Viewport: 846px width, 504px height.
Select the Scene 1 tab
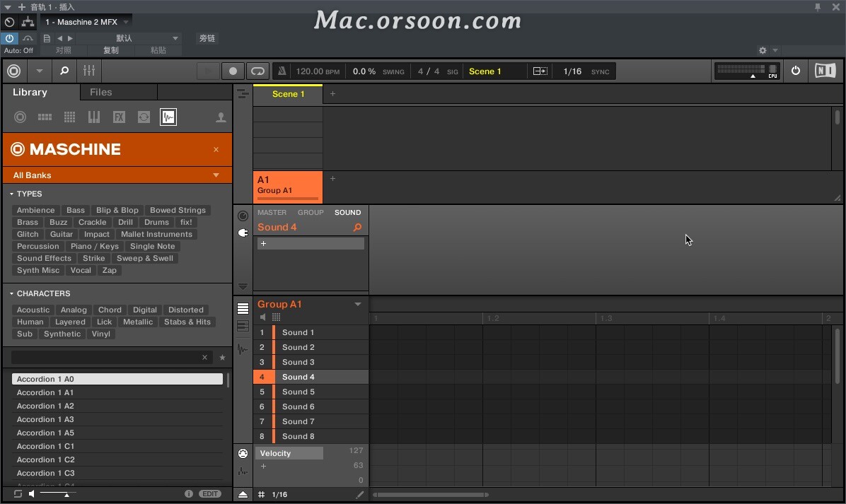tap(288, 94)
